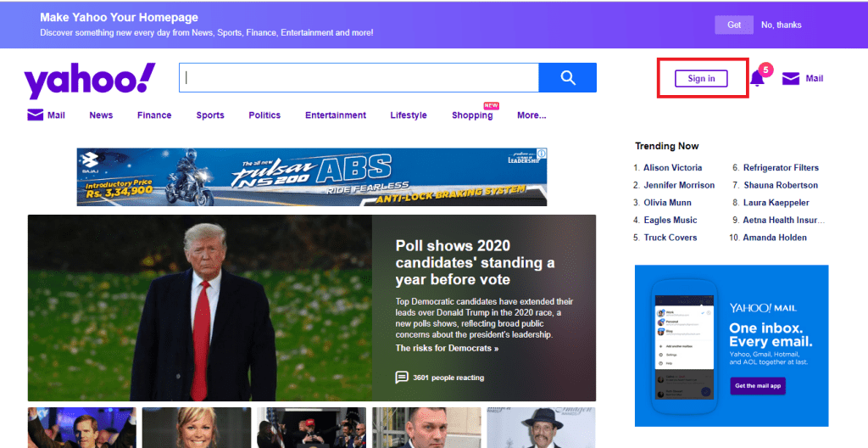Viewport: 868px width, 448px height.
Task: Open trending topic Refrigerator Filters
Action: [781, 168]
